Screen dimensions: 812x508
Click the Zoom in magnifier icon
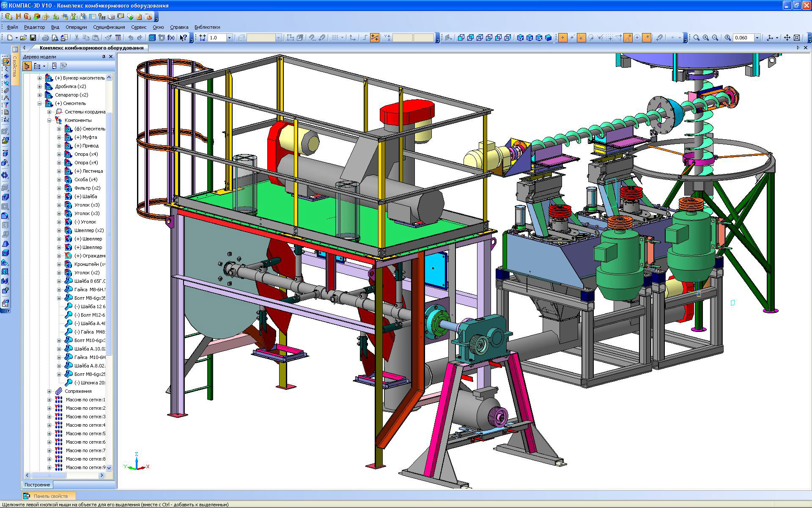coord(706,38)
